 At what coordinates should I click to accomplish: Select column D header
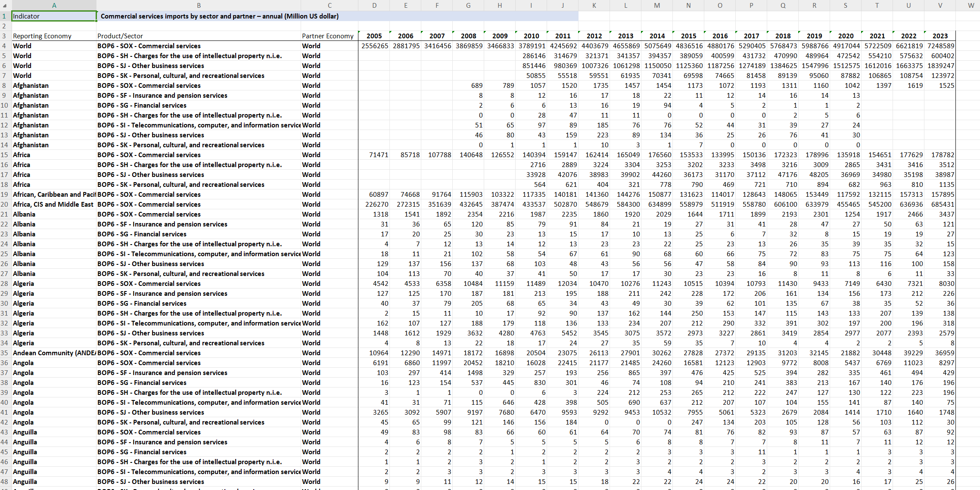pyautogui.click(x=374, y=5)
